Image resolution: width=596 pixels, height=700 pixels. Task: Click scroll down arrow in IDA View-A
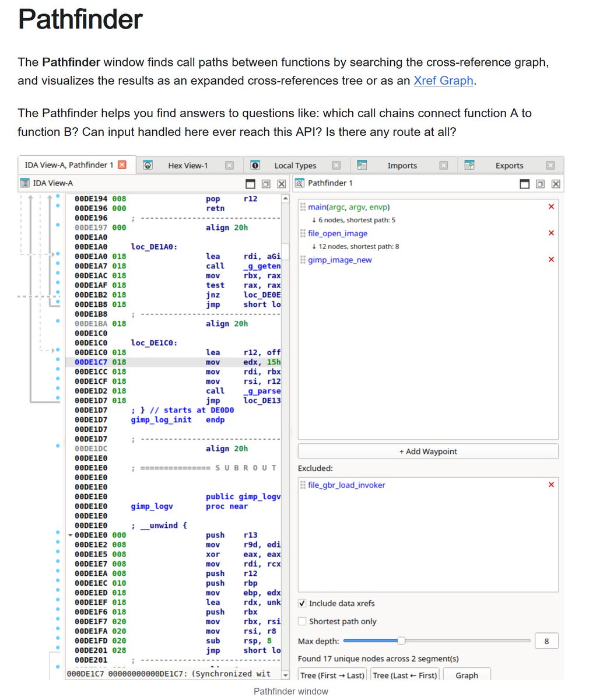coord(285,675)
